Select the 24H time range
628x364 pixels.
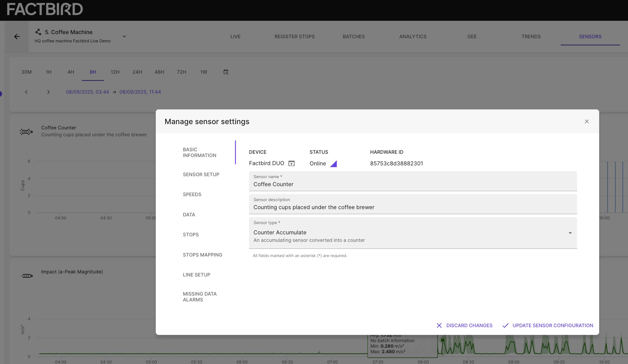click(137, 72)
